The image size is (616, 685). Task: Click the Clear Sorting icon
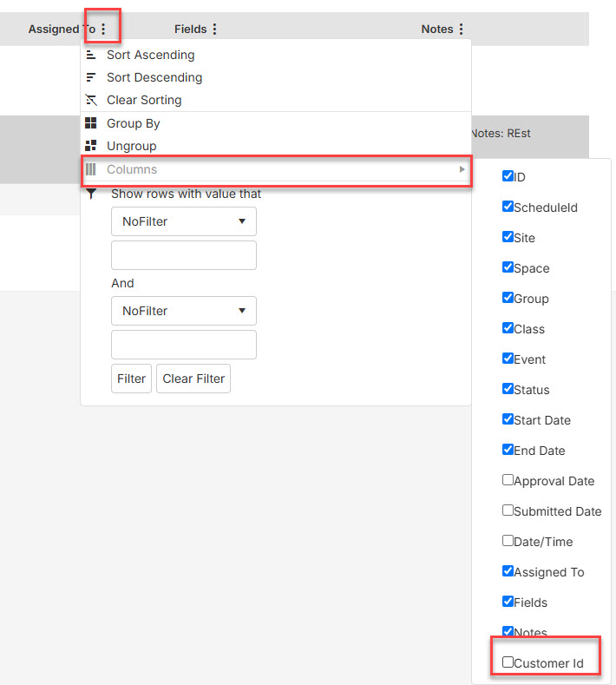[x=91, y=100]
